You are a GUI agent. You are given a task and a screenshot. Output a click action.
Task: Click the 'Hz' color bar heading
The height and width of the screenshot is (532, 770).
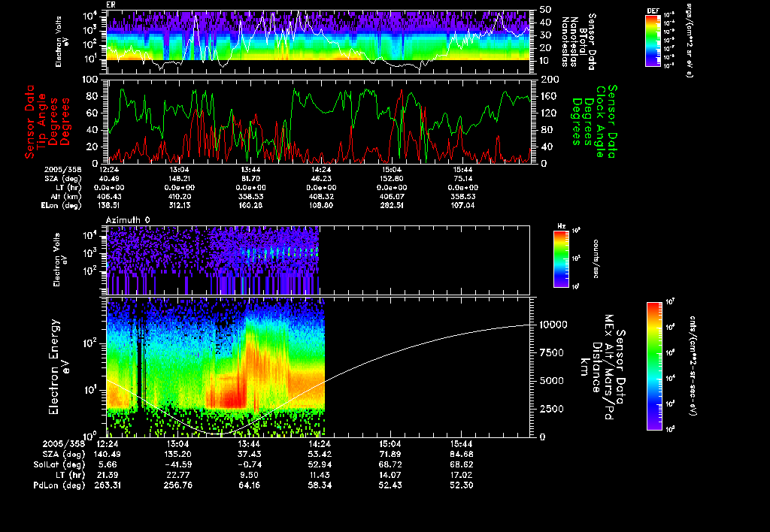click(561, 226)
